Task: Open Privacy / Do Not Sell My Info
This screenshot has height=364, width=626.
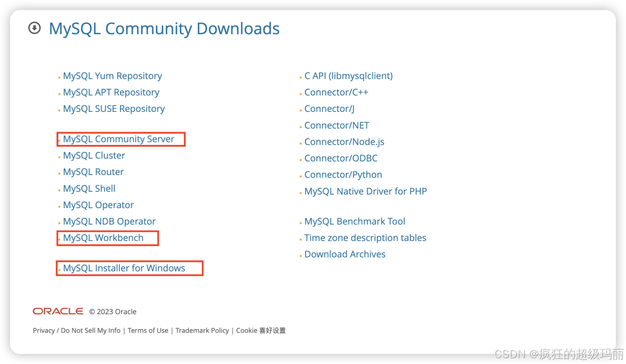Action: tap(77, 330)
